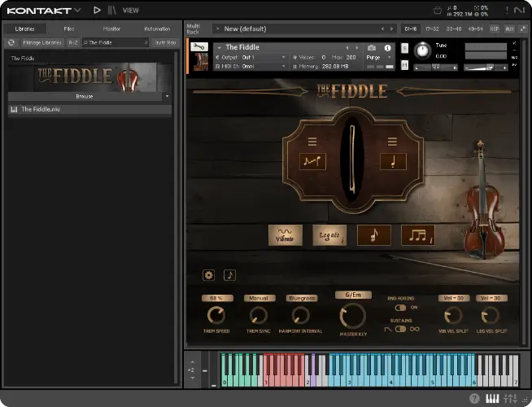This screenshot has width=532, height=407.
Task: Click the camera snapshot icon in instrument header
Action: [371, 48]
